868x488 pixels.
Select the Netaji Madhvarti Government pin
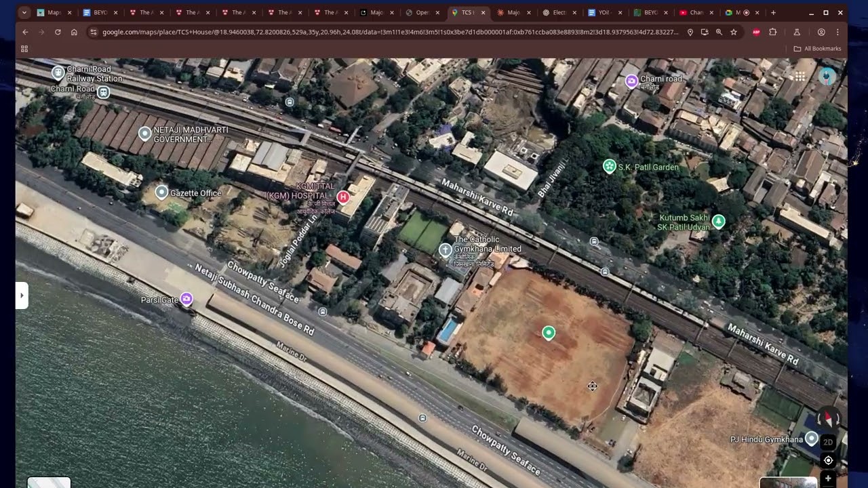click(144, 134)
